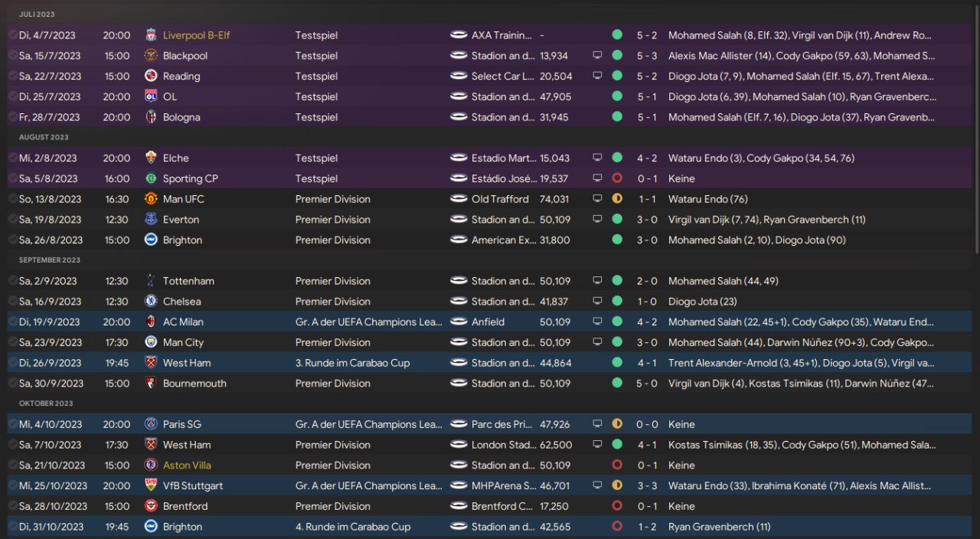Viewport: 980px width, 539px height.
Task: Click the Man City team name
Action: (183, 342)
